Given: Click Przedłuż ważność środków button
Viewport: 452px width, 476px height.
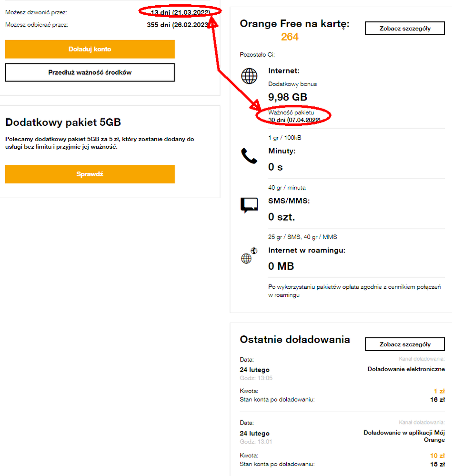Looking at the screenshot, I should point(90,72).
